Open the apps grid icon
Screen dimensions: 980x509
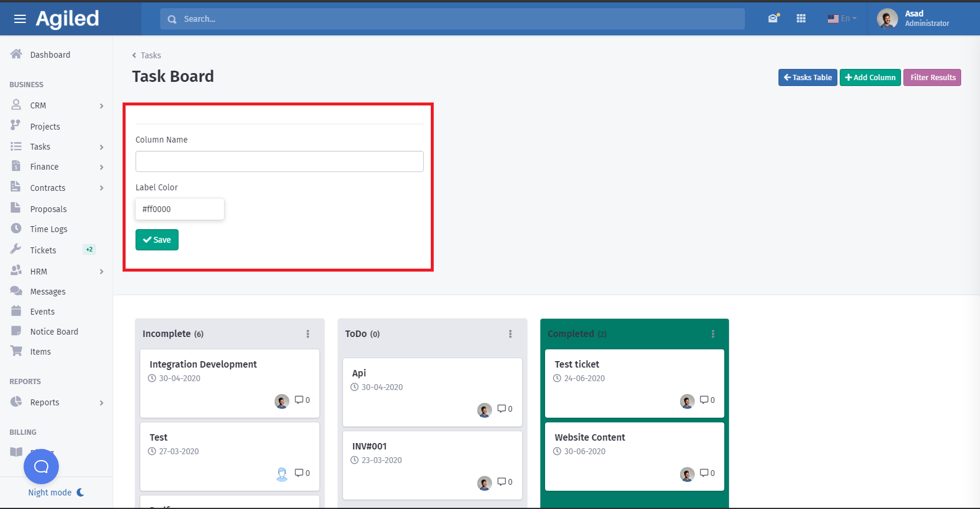point(801,19)
